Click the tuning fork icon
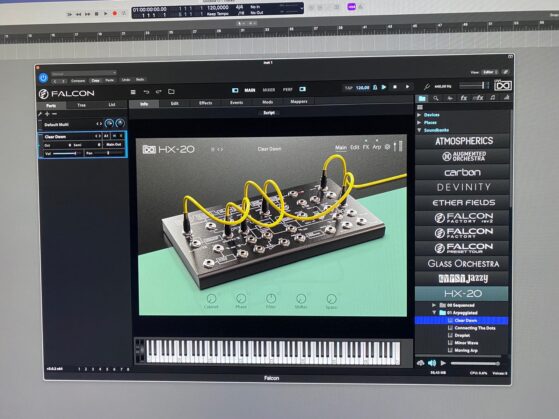This screenshot has width=559, height=419. 427,87
